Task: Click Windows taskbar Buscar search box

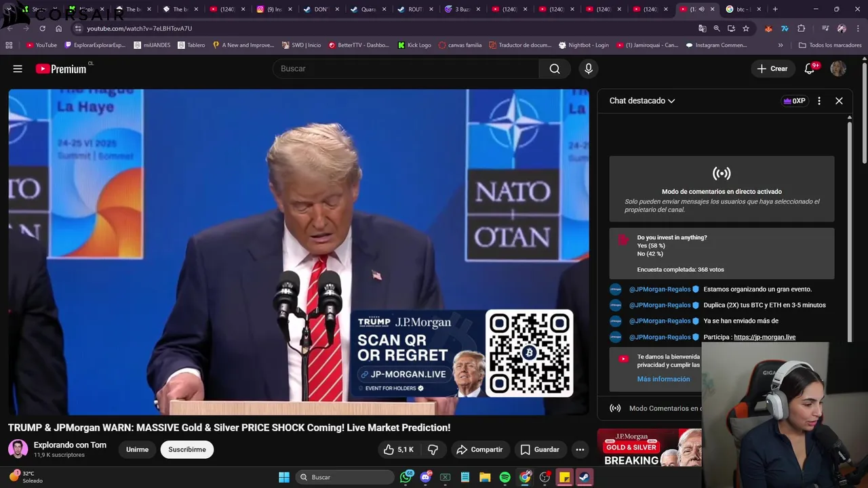Action: pos(346,477)
